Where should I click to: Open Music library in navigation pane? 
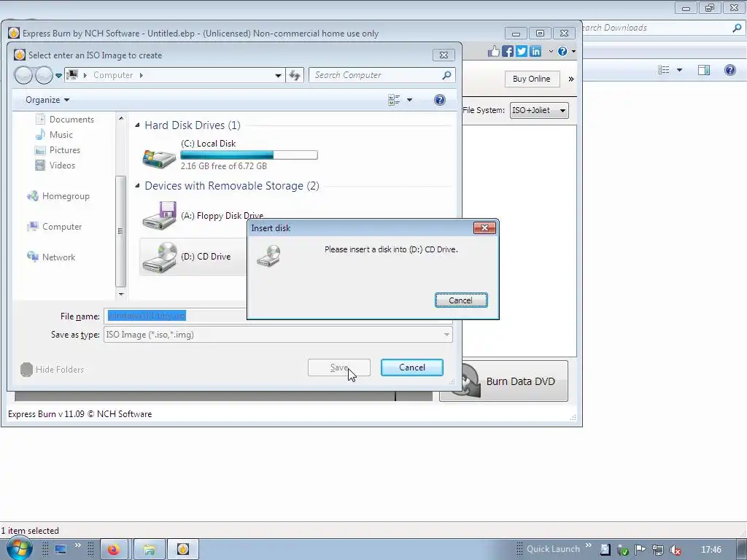[x=54, y=135]
